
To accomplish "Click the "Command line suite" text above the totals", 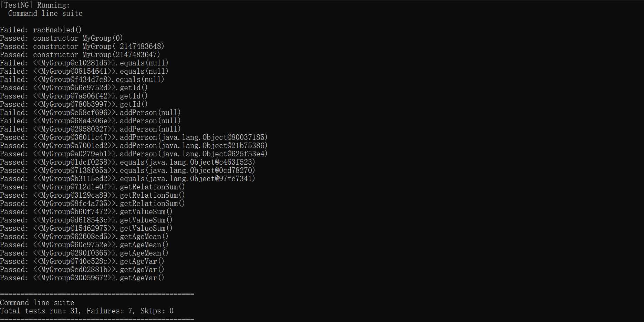I will (x=37, y=303).
